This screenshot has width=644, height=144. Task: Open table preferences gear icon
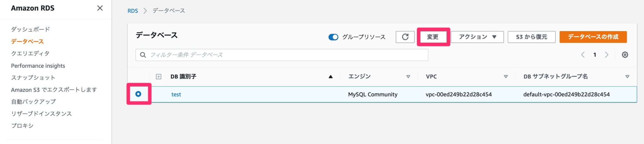tap(625, 55)
